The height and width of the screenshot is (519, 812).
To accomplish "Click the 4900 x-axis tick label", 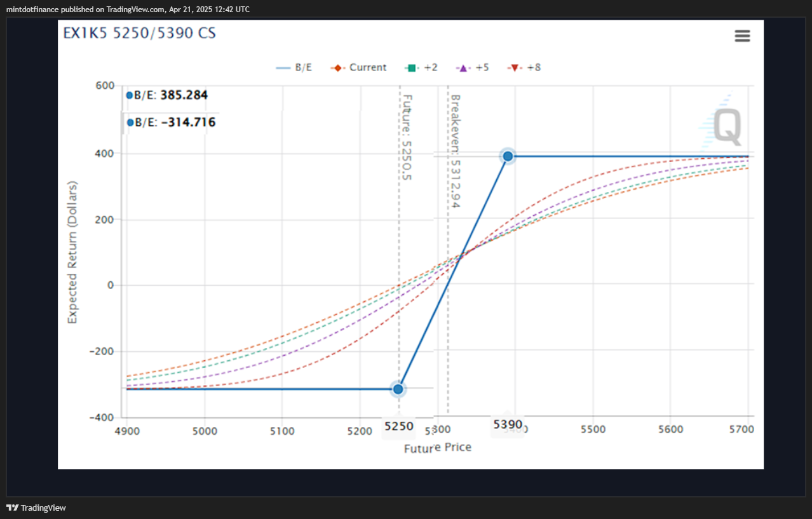I will [127, 430].
